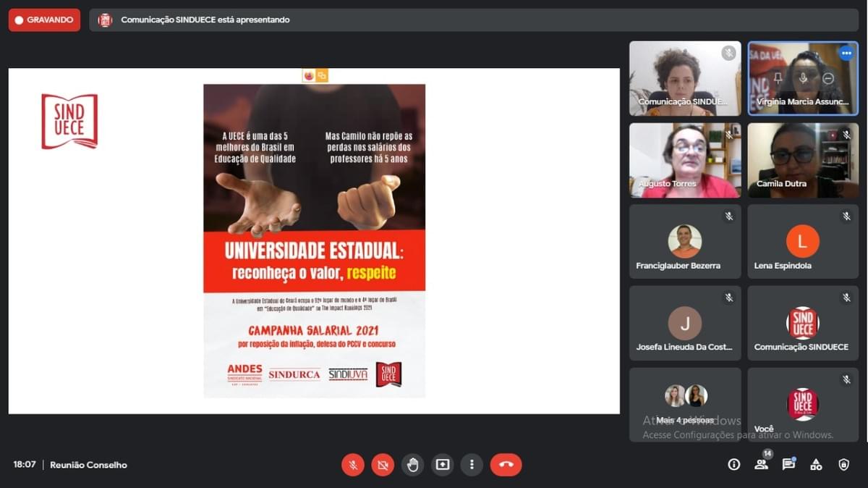Mute Virginia Marcia's microphone from her tile
The height and width of the screenshot is (488, 868).
(x=803, y=77)
